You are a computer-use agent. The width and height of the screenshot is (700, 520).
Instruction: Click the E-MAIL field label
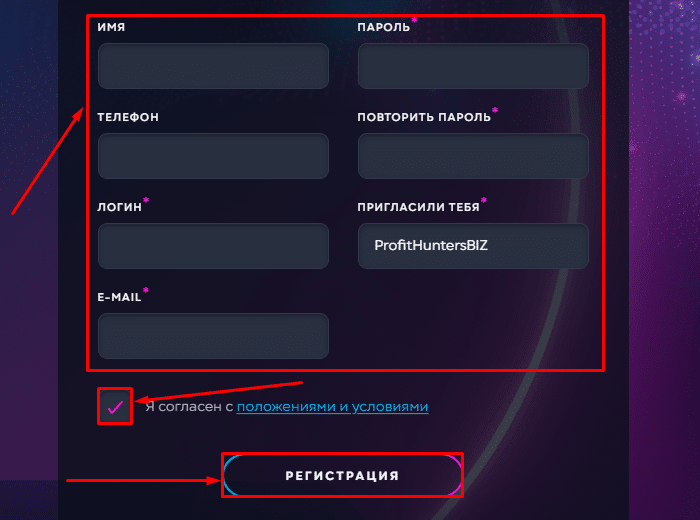(119, 297)
